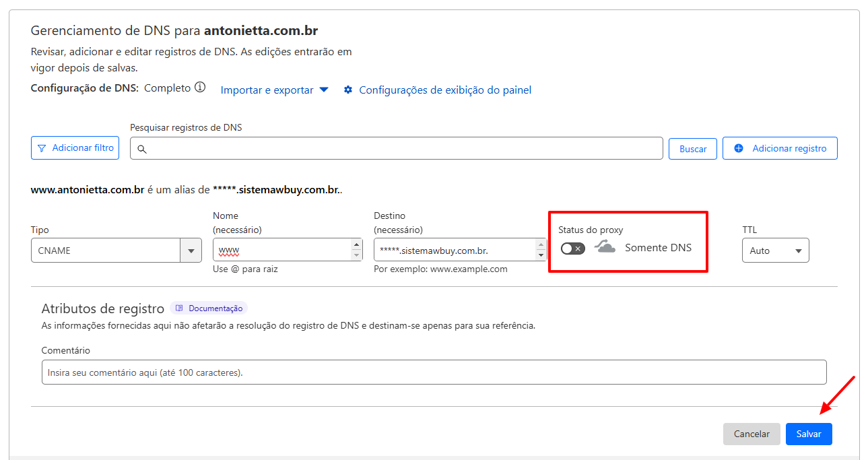Click the Destino field down arrow
868x460 pixels.
tap(541, 255)
